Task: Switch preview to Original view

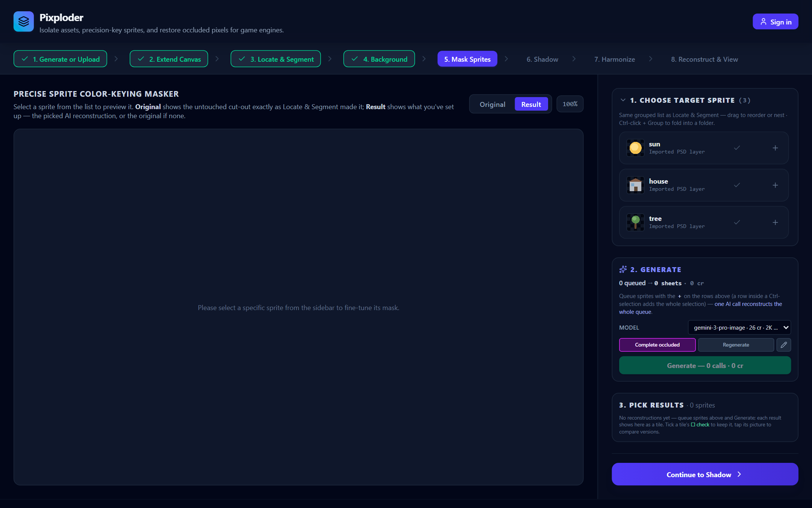Action: (492, 104)
